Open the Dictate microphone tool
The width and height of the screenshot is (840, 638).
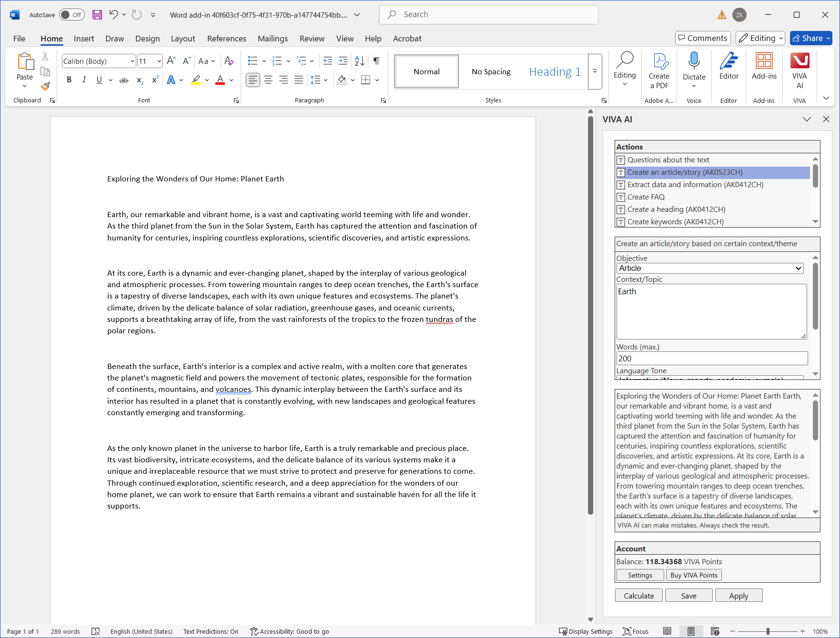tap(694, 70)
